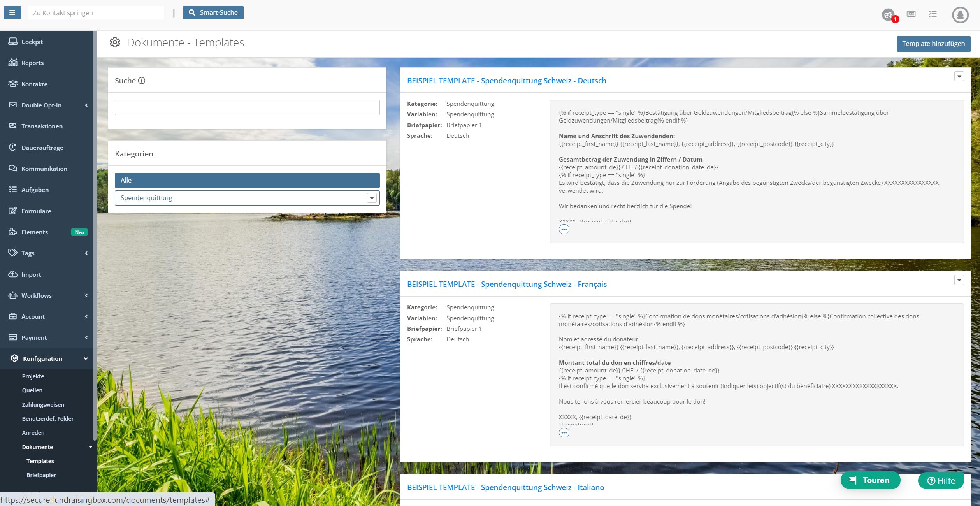Expand the Double Opt-In sidebar menu
Viewport: 980px width, 506px height.
pos(41,105)
